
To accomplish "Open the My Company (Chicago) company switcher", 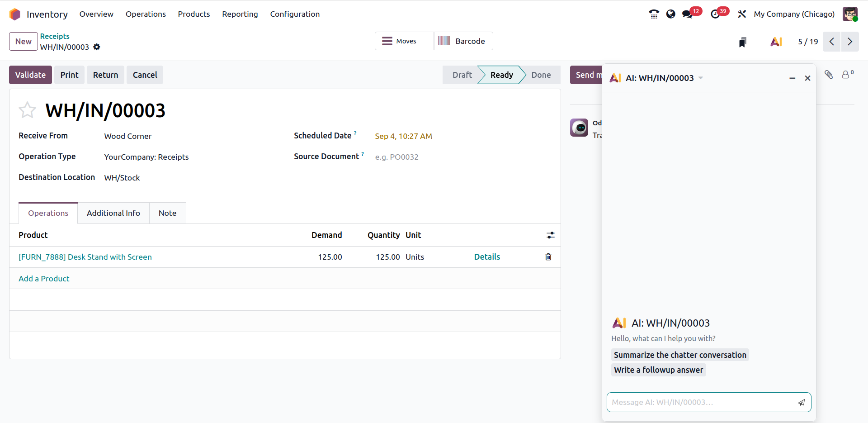I will 794,14.
